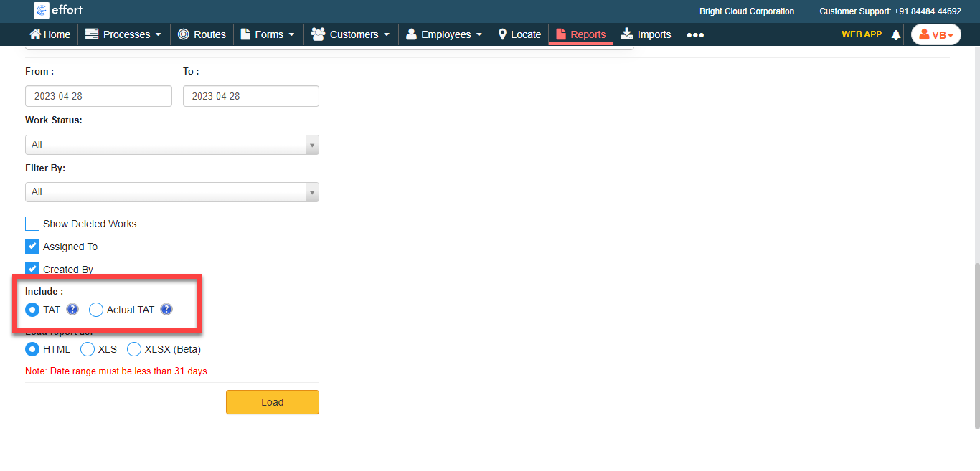Open the Employees menu

click(445, 34)
